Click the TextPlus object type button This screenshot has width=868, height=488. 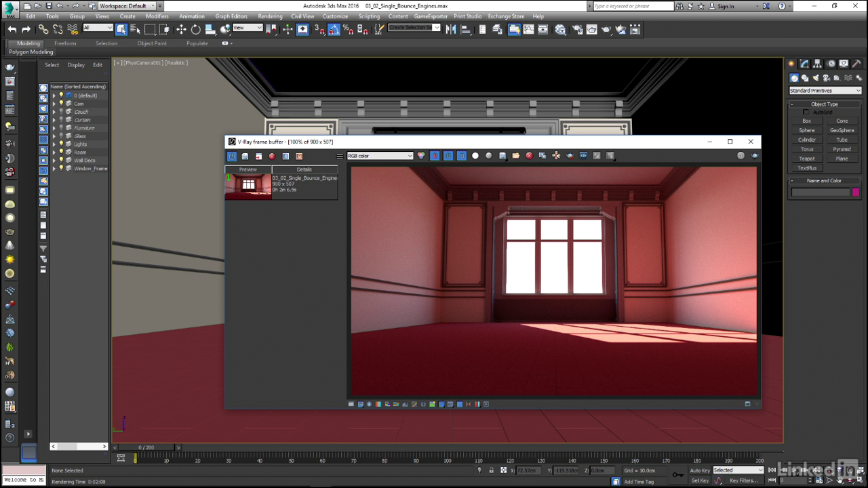point(807,168)
